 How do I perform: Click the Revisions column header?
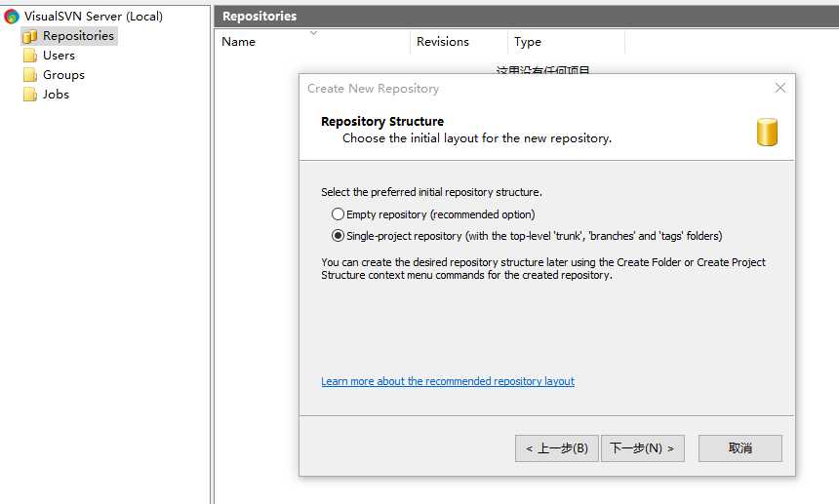click(x=459, y=42)
